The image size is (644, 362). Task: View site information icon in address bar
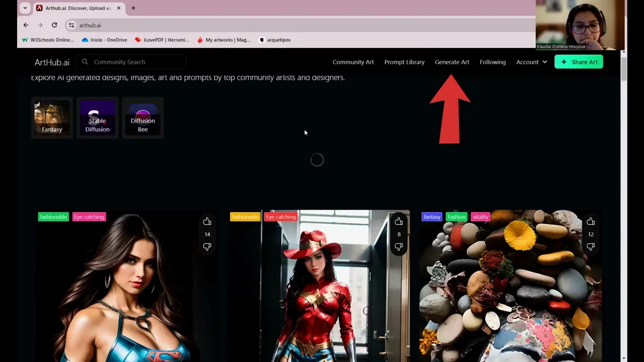click(71, 25)
